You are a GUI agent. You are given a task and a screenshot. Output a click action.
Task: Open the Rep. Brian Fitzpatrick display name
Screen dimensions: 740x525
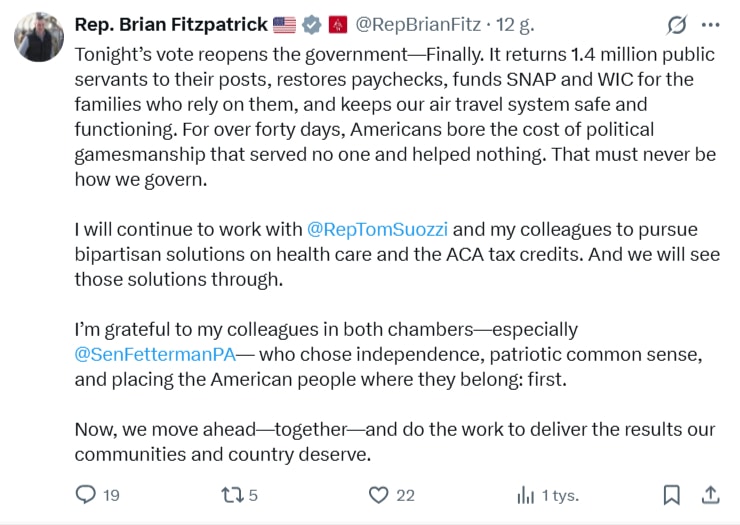click(171, 24)
